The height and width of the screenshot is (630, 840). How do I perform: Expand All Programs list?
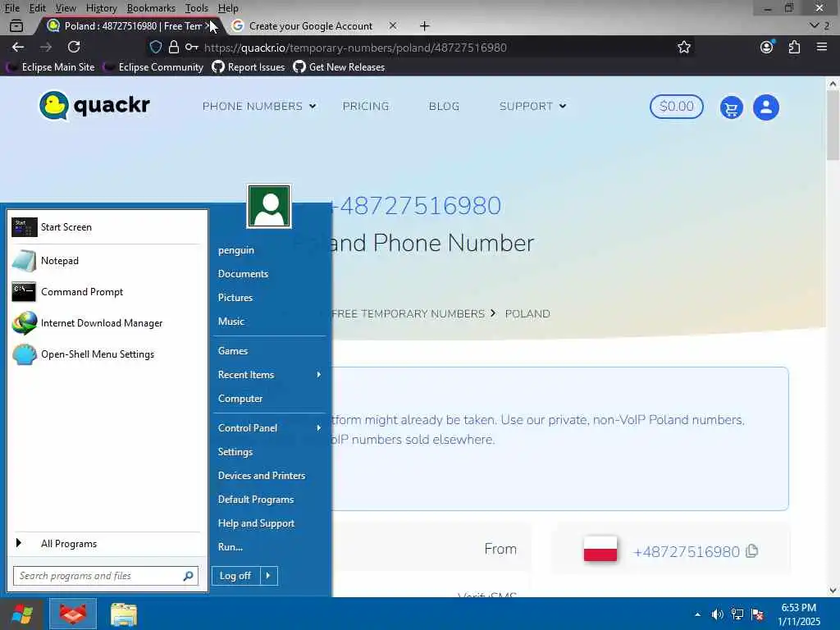coord(106,544)
